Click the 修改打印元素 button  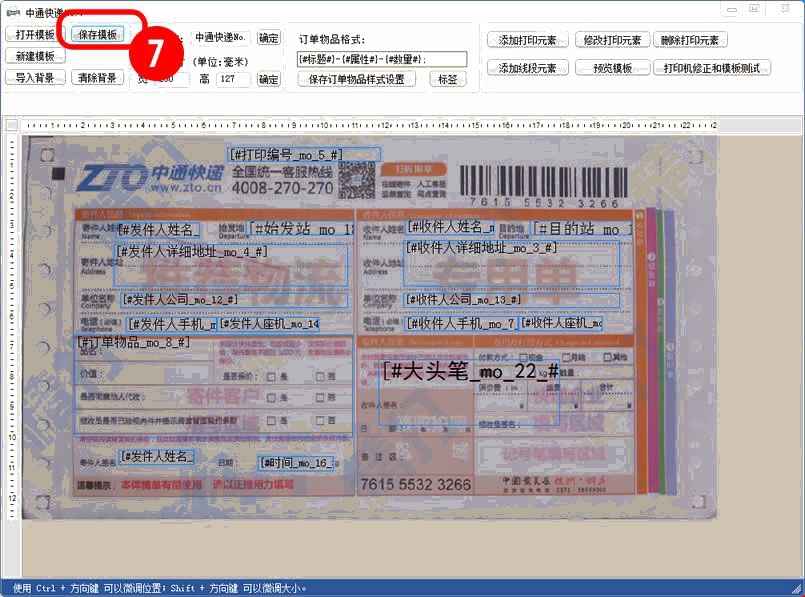tap(612, 41)
